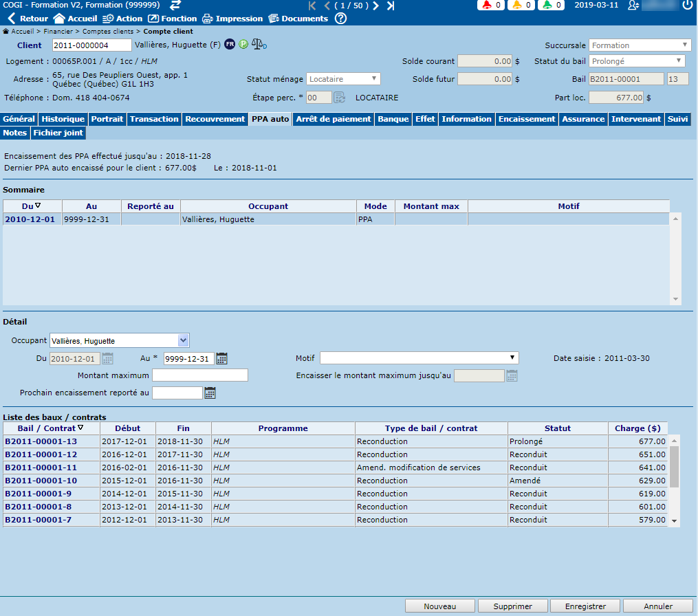Jump to the last record arrow
Viewport: 698px width, 616px height.
coord(391,5)
